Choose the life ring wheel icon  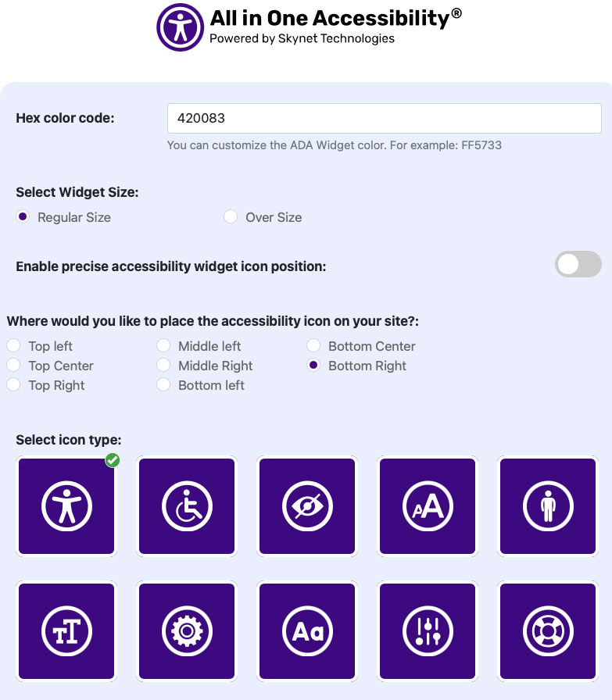tap(547, 631)
